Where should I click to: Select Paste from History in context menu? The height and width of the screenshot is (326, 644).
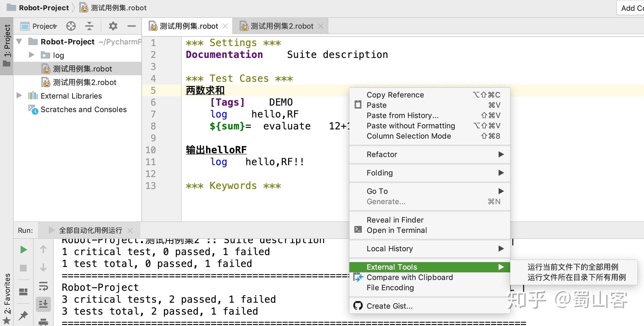402,115
